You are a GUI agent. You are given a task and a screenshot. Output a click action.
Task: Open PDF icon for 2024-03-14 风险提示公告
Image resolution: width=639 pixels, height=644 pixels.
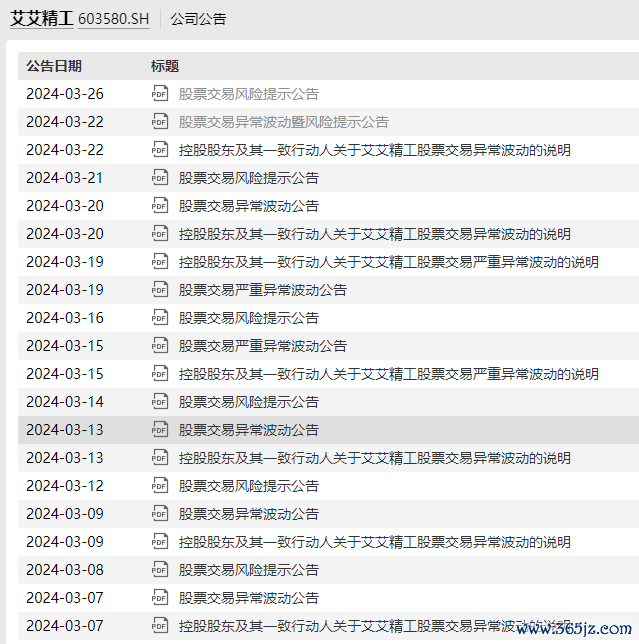[160, 401]
